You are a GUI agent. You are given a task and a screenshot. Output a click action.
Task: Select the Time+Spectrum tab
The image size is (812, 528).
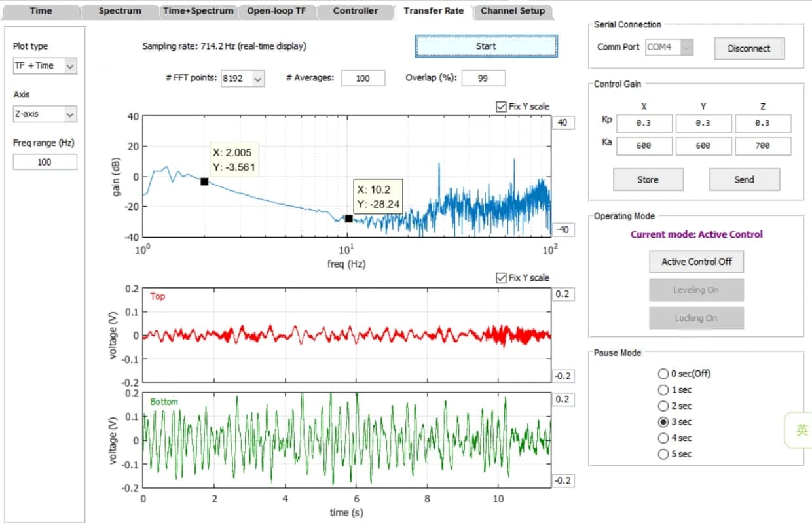pyautogui.click(x=198, y=11)
